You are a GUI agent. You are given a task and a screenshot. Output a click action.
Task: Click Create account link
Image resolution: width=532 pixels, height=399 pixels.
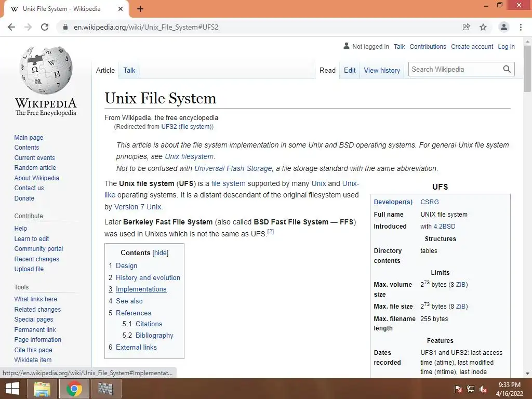[x=472, y=46]
